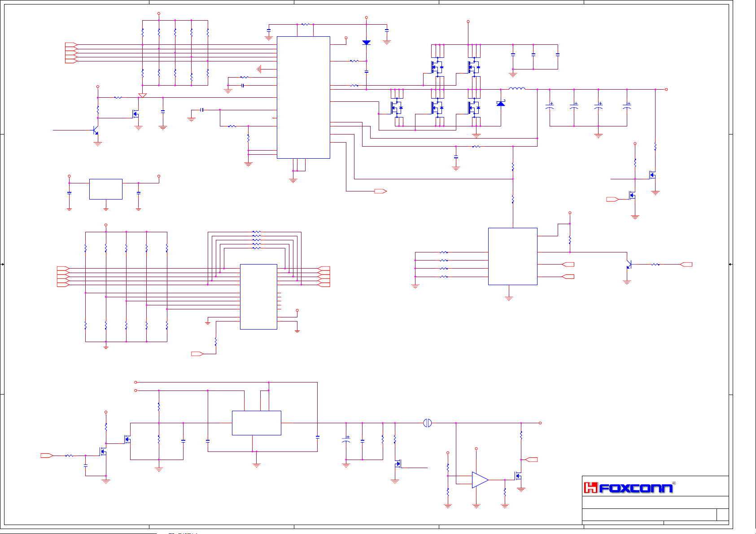Select the small regulator box at left

coord(106,189)
